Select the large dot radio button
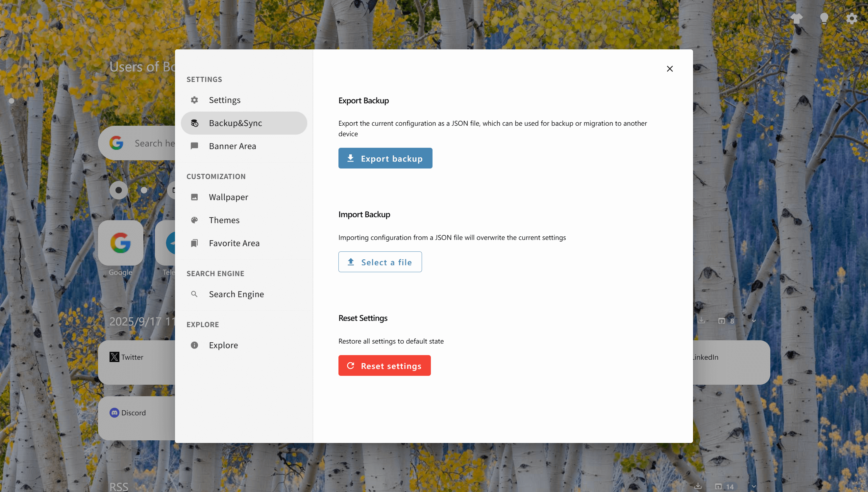 point(118,190)
